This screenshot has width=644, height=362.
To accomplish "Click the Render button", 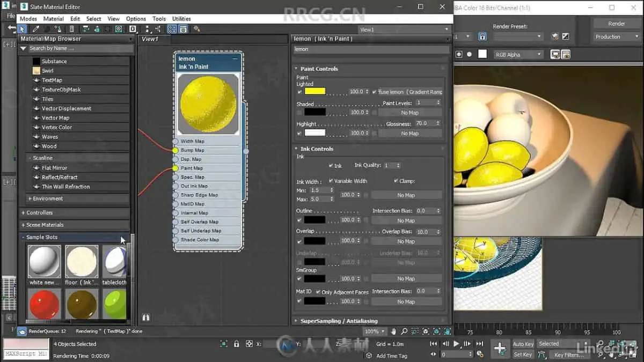I will [616, 24].
